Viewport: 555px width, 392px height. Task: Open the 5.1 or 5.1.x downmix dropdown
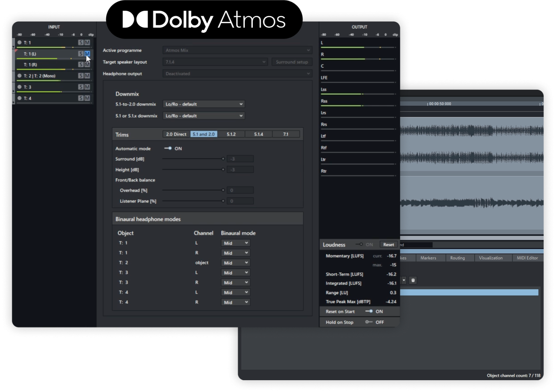click(x=204, y=116)
